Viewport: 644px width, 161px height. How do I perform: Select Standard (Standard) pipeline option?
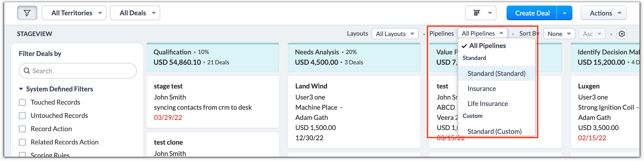(x=496, y=74)
